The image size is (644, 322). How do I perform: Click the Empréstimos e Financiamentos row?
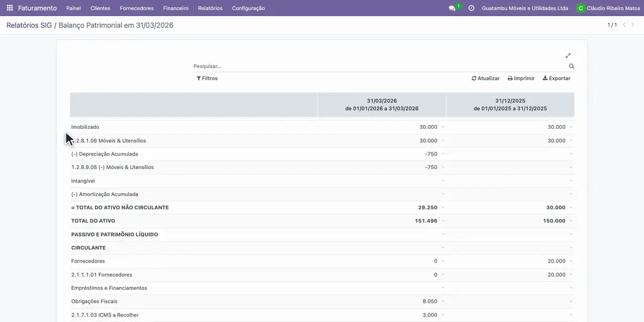point(322,288)
